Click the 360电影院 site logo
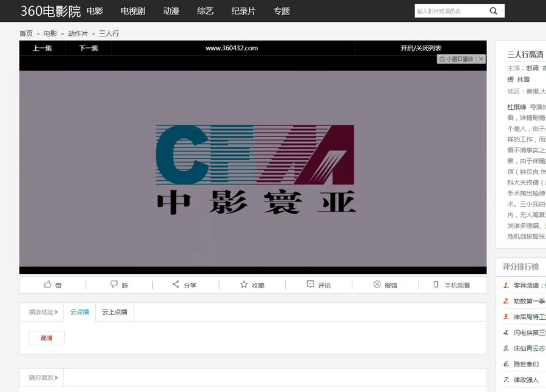Viewport: 546px width, 392px height. point(50,11)
